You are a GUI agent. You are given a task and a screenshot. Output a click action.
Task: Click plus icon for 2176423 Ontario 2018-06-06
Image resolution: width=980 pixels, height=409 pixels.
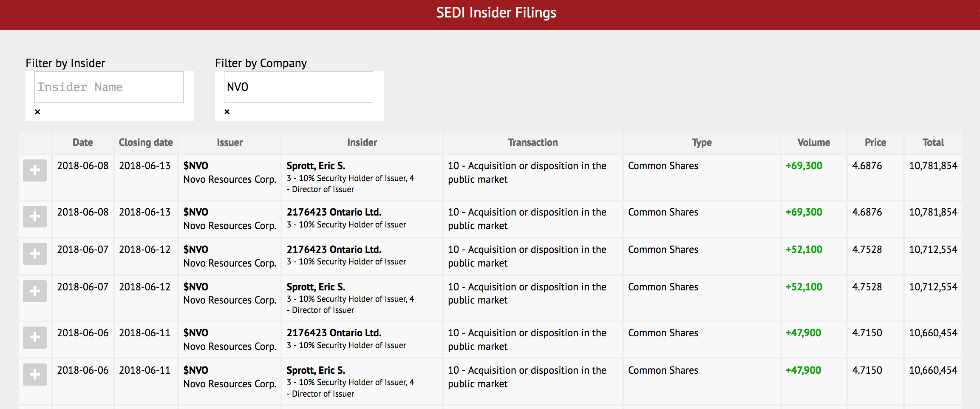[35, 338]
